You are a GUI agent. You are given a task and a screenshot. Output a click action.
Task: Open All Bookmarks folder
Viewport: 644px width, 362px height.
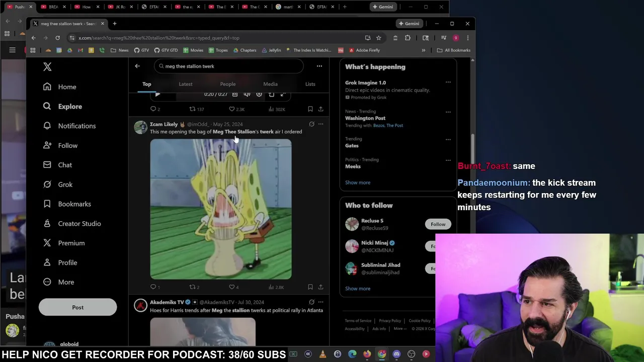tap(454, 50)
